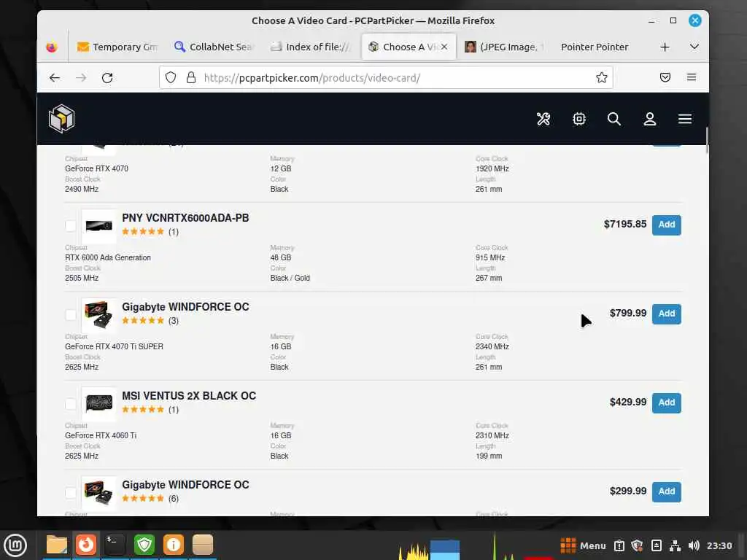The height and width of the screenshot is (560, 747).
Task: Open the tan package taskbar app
Action: [203, 545]
